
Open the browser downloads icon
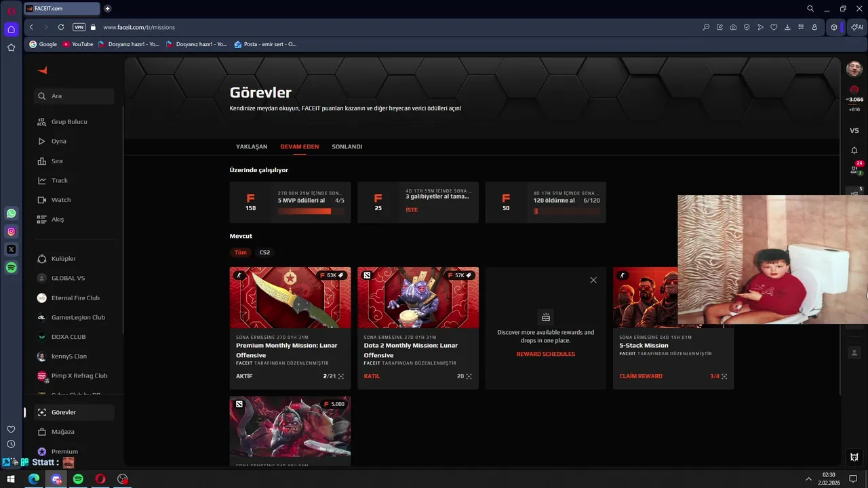click(787, 27)
